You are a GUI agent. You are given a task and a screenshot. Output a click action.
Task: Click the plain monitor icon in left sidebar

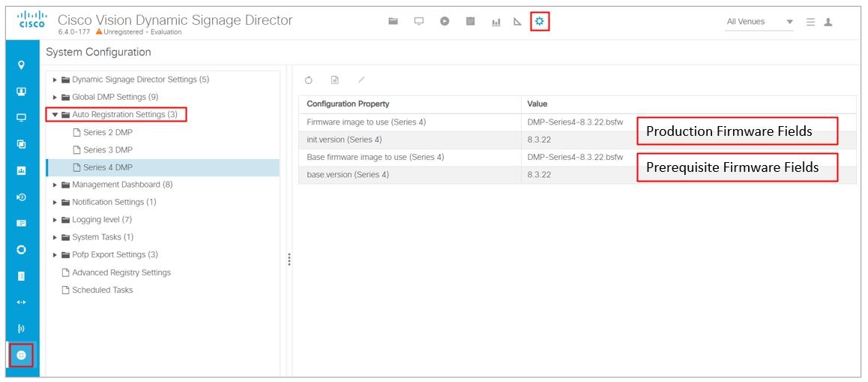(22, 118)
